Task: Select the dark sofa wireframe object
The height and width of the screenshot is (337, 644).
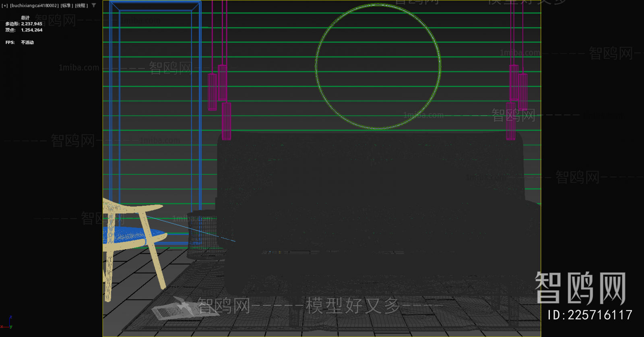Action: pyautogui.click(x=370, y=201)
